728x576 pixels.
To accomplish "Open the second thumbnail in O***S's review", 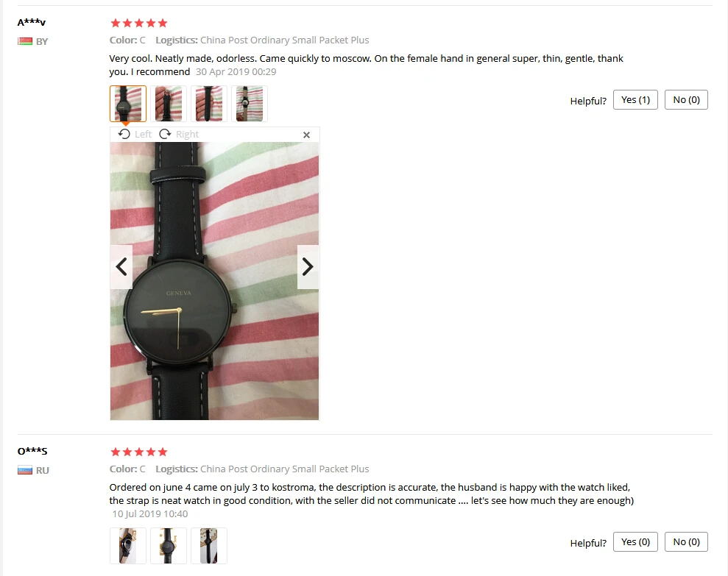I will (x=169, y=546).
